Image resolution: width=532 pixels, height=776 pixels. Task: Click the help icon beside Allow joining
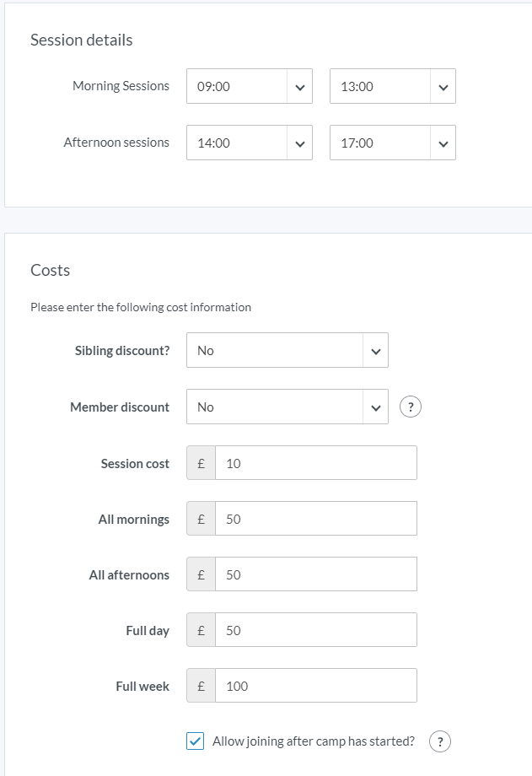(x=439, y=741)
